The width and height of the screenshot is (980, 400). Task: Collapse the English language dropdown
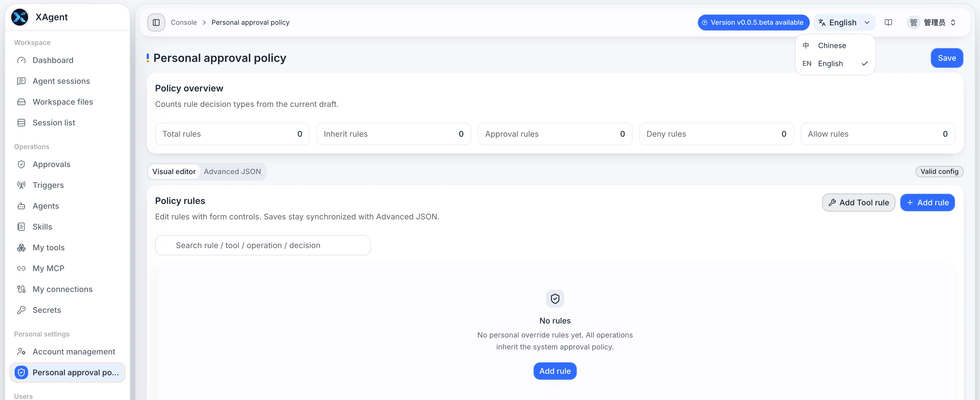click(x=844, y=23)
